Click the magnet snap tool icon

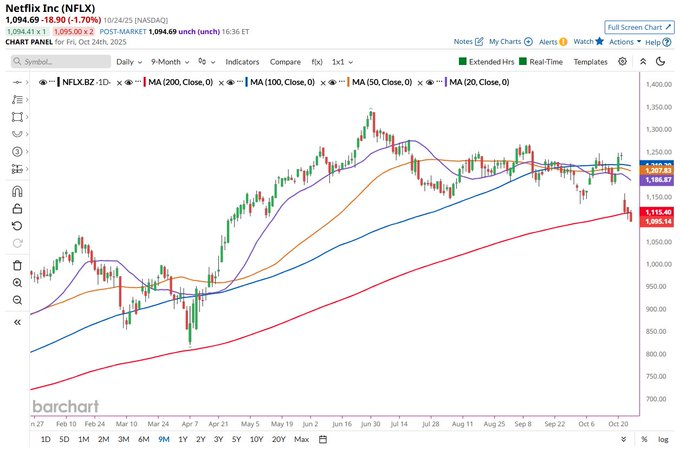pos(17,191)
